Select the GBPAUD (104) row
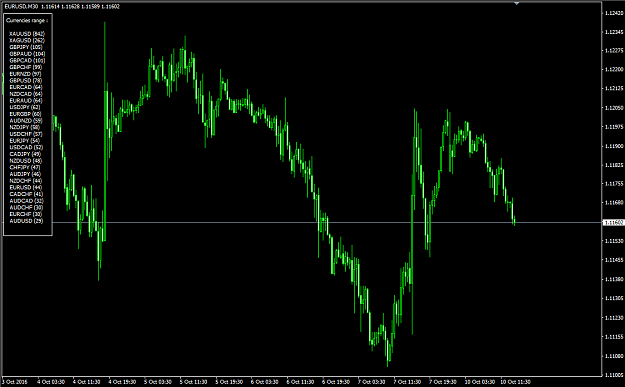This screenshot has width=625, height=387. [27, 54]
